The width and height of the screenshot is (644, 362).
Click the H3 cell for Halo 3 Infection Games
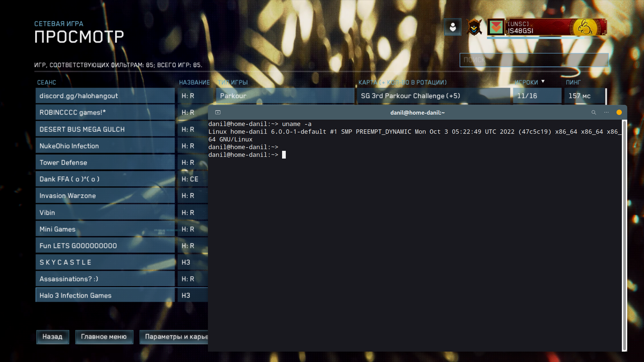(x=193, y=296)
